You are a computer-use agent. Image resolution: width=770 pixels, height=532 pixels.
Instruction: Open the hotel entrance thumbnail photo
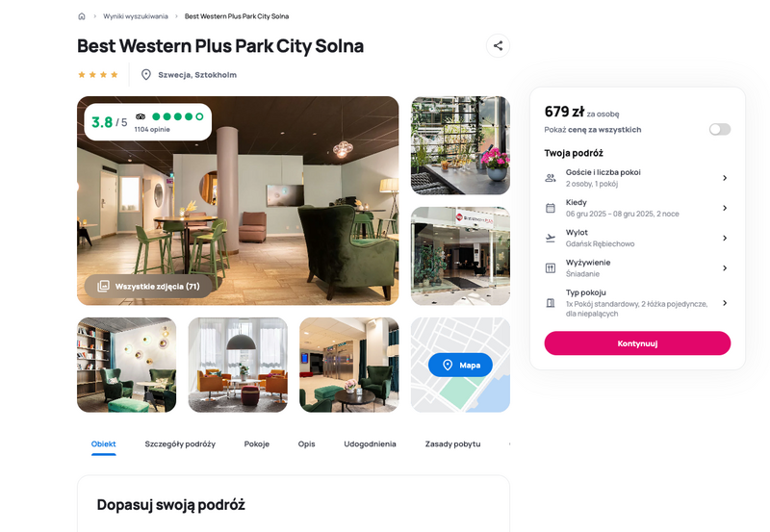(460, 256)
